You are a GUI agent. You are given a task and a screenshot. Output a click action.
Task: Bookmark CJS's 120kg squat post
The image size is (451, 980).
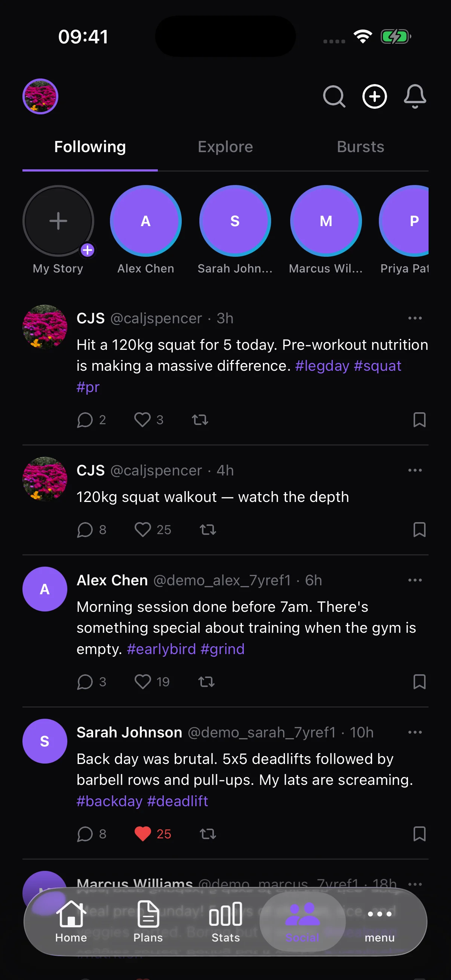point(419,420)
